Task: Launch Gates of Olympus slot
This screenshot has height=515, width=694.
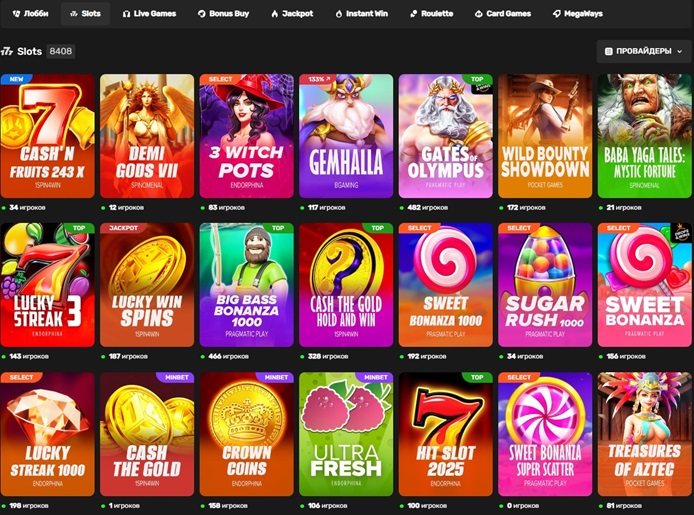Action: pos(446,136)
